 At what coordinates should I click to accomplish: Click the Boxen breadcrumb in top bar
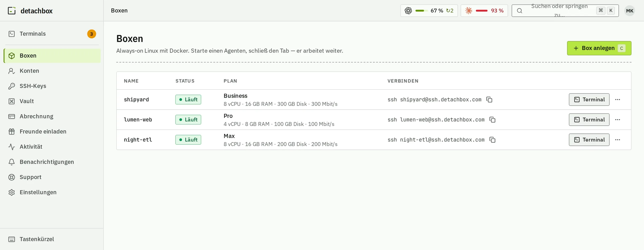click(x=119, y=11)
